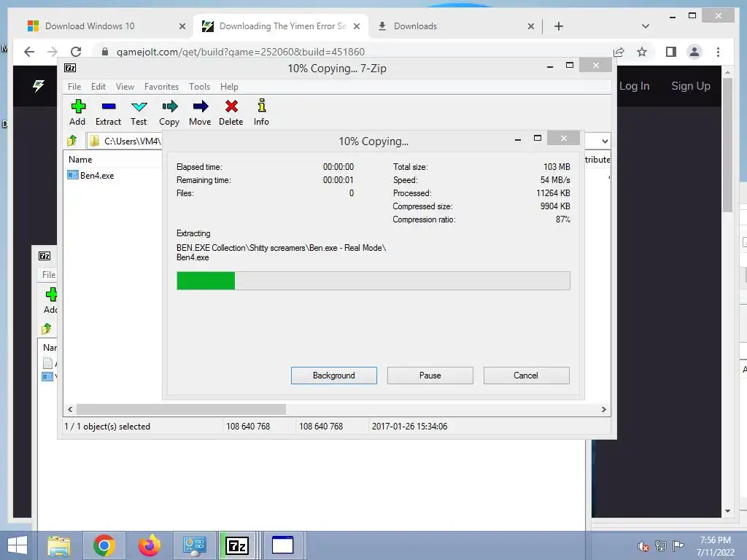The image size is (747, 560).
Task: Open the View menu in 7-Zip
Action: pos(125,87)
